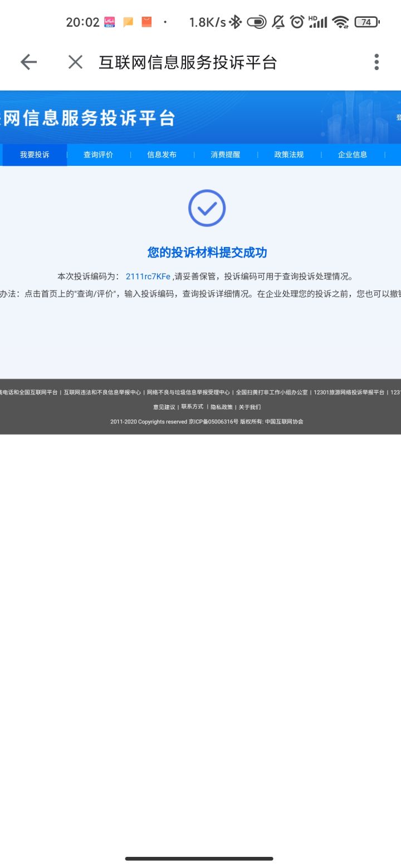Tap the Bluetooth status icon
This screenshot has width=401, height=868.
click(236, 22)
